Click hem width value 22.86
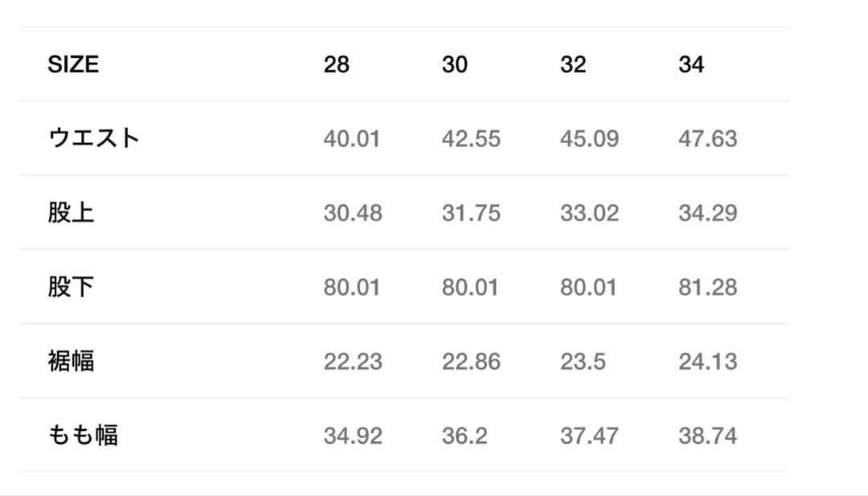The width and height of the screenshot is (868, 496). (x=471, y=362)
